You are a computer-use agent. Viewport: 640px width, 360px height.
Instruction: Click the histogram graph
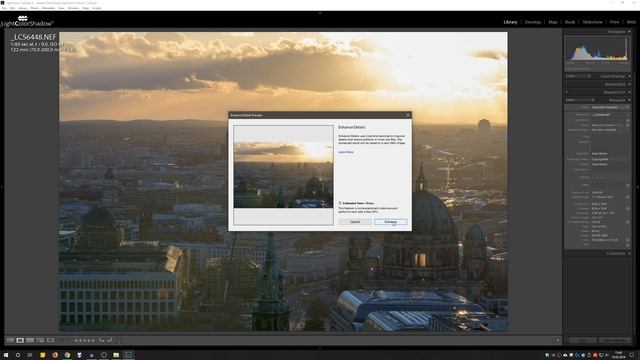click(x=598, y=49)
